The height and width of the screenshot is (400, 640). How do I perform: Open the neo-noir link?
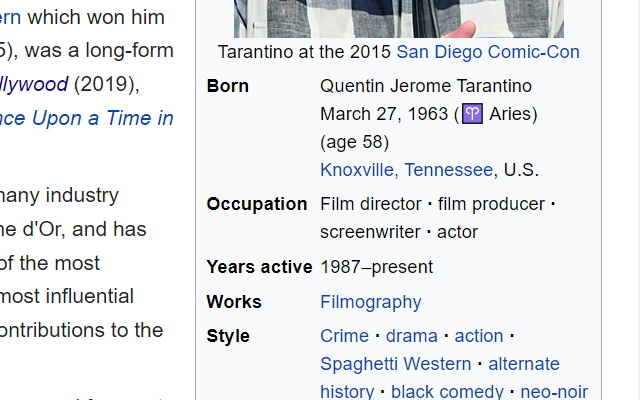[554, 392]
